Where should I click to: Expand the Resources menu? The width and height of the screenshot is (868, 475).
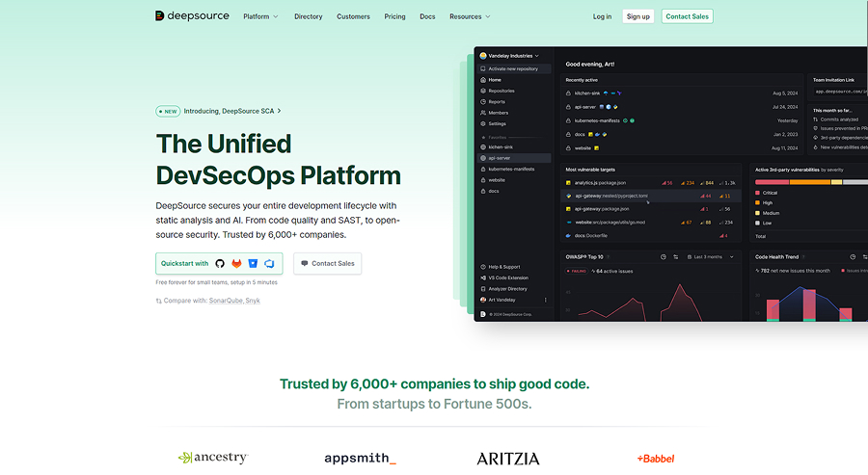(x=470, y=16)
